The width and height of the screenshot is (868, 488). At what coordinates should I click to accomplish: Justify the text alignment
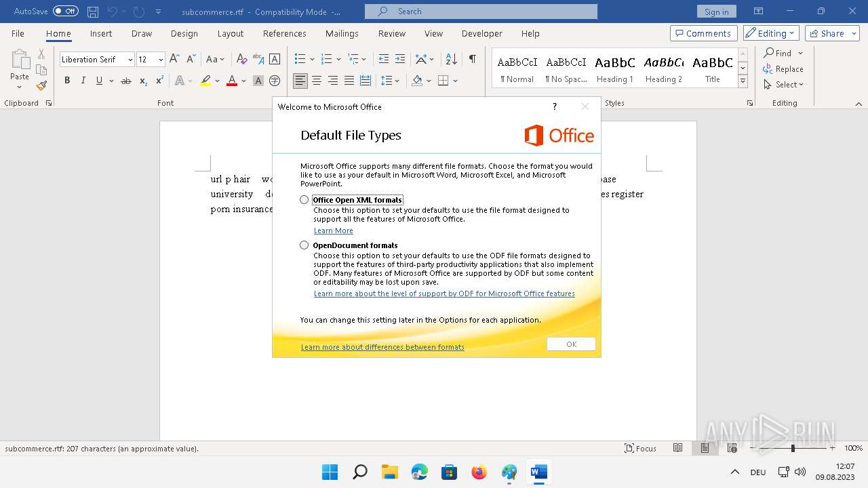pyautogui.click(x=349, y=81)
